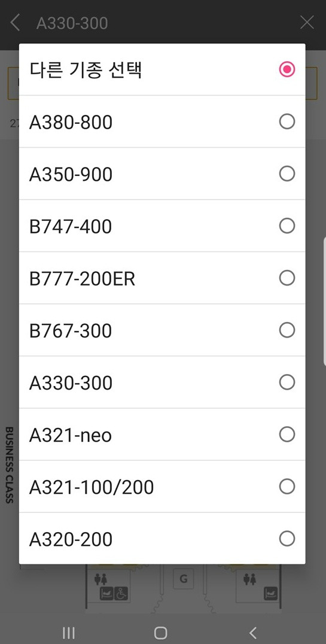This screenshot has height=644, width=326.
Task: Tap the lavatory icon on the right seat map
Action: click(x=249, y=579)
